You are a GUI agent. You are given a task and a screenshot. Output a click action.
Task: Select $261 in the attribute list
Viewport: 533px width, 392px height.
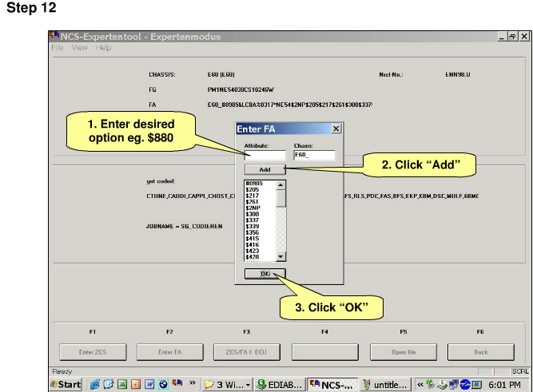253,202
